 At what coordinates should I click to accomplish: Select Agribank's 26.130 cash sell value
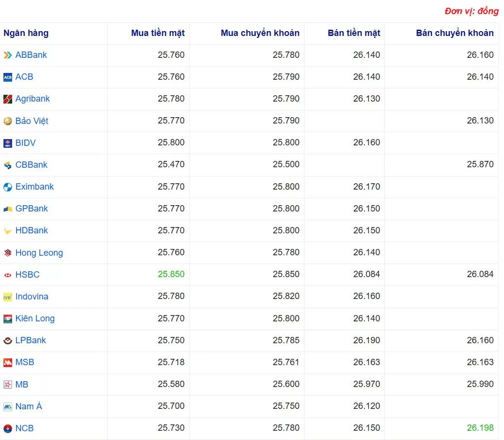(x=367, y=99)
